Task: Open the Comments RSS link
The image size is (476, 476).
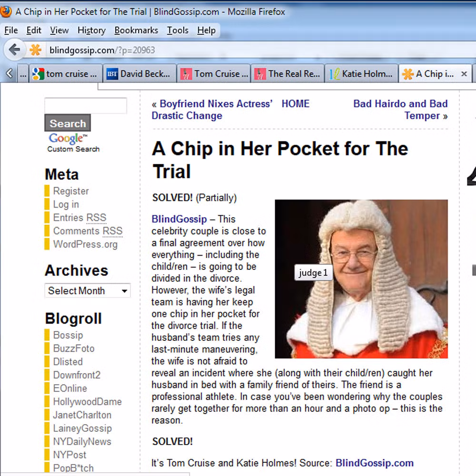Action: 88,231
